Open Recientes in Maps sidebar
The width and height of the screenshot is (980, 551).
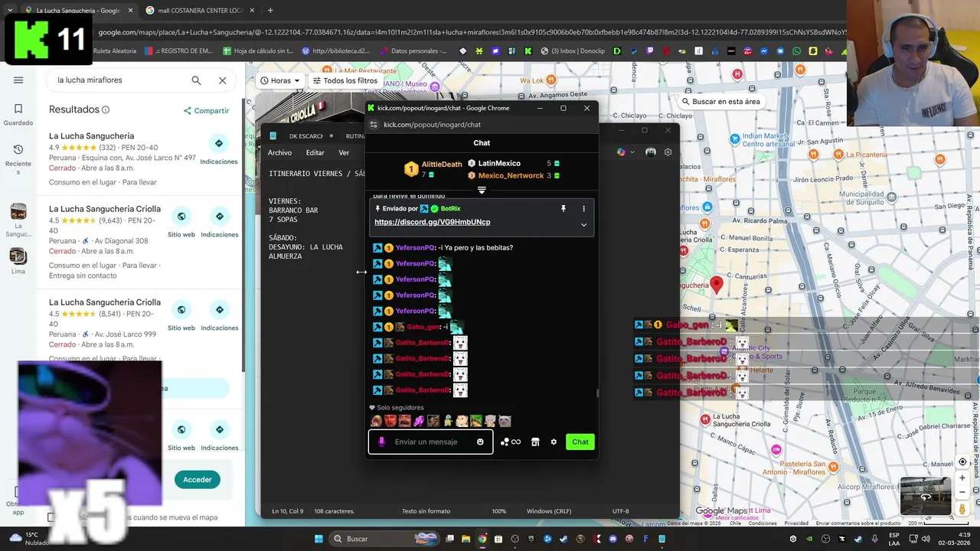18,159
